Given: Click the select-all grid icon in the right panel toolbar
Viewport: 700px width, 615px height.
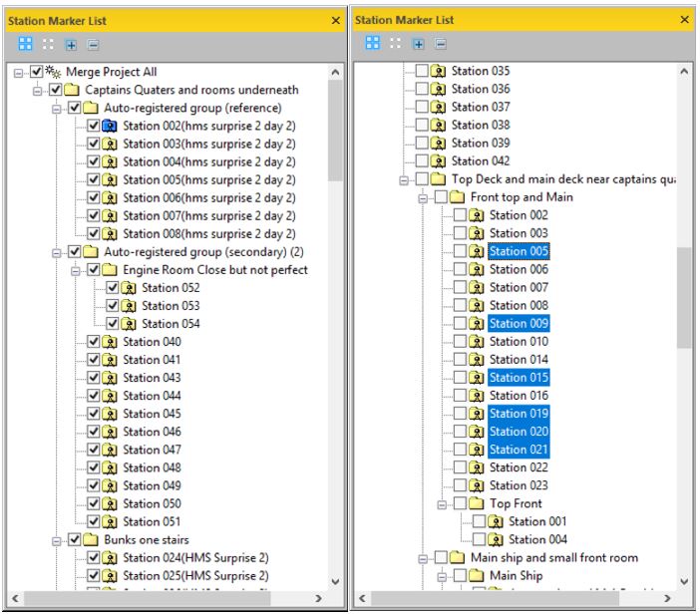Looking at the screenshot, I should coord(373,43).
